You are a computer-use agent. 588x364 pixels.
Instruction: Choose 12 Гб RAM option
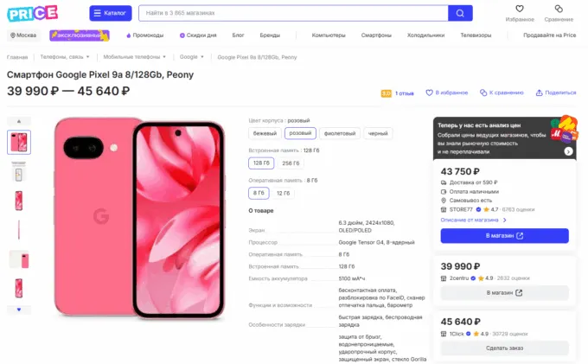coord(283,193)
